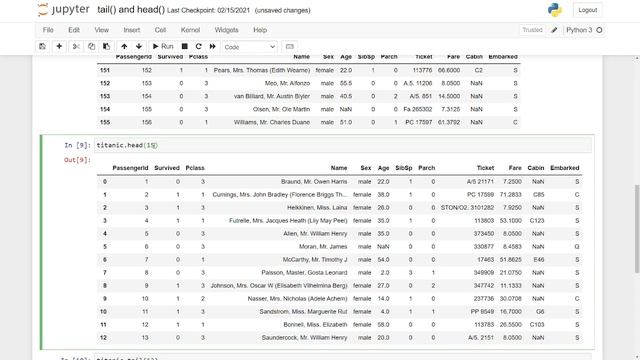Open the View menu
The width and height of the screenshot is (640, 360).
click(x=102, y=30)
